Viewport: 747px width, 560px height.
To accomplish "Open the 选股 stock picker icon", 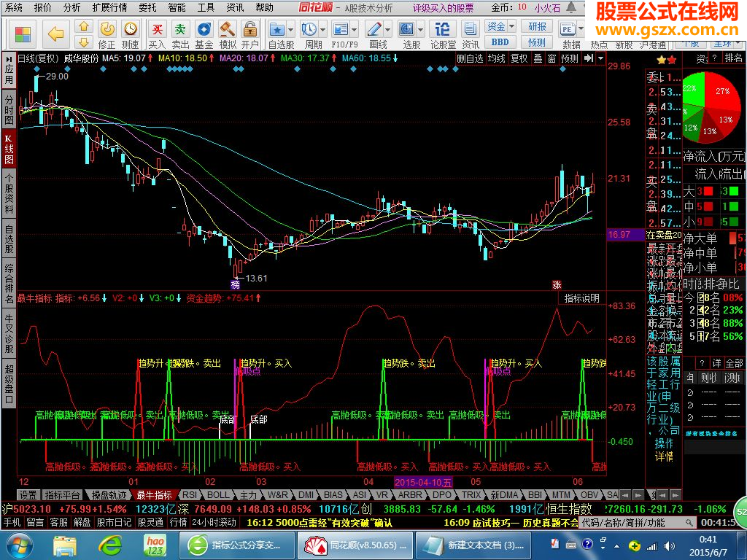I will (406, 31).
